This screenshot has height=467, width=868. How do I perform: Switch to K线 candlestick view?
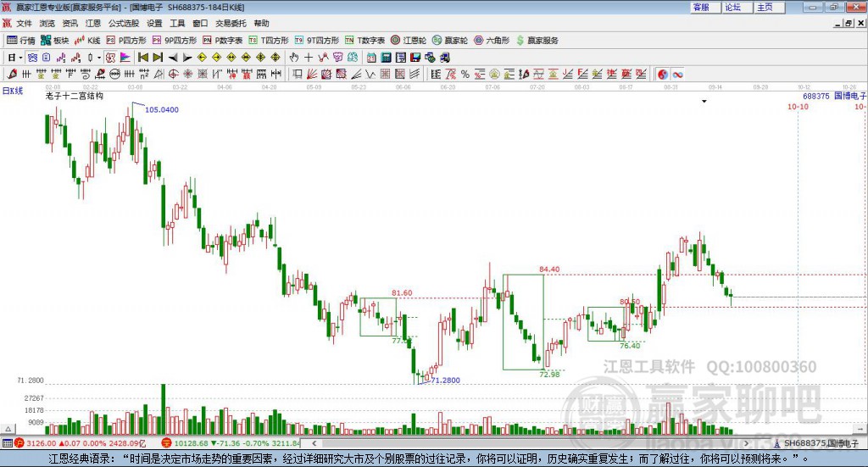(87, 41)
